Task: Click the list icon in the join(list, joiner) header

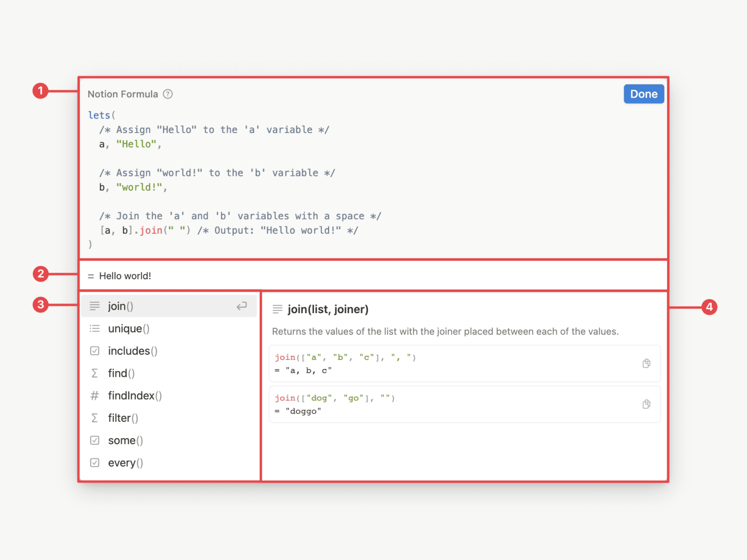Action: (x=278, y=309)
